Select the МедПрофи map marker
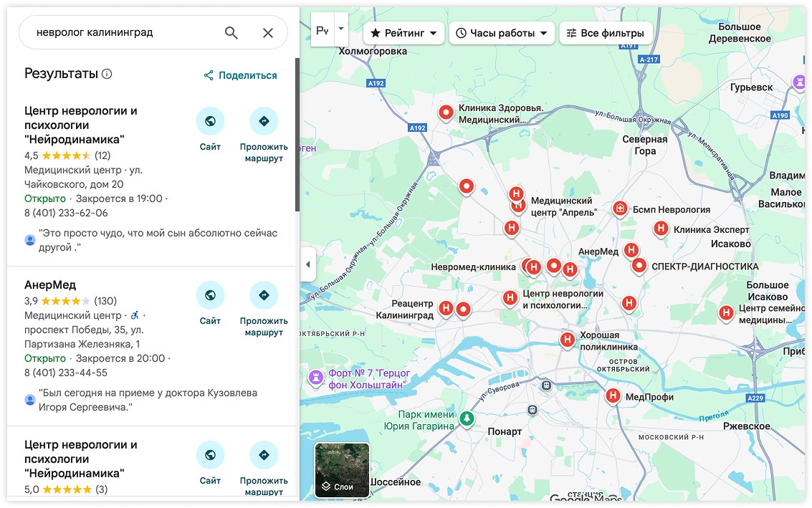 [x=613, y=395]
